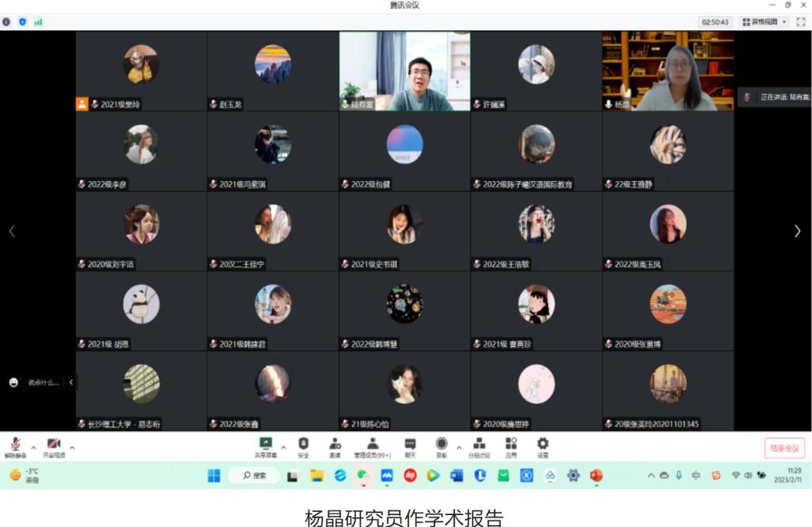The height and width of the screenshot is (527, 812).
Task: Expand audio options arrow beside microphone
Action: coord(33,448)
